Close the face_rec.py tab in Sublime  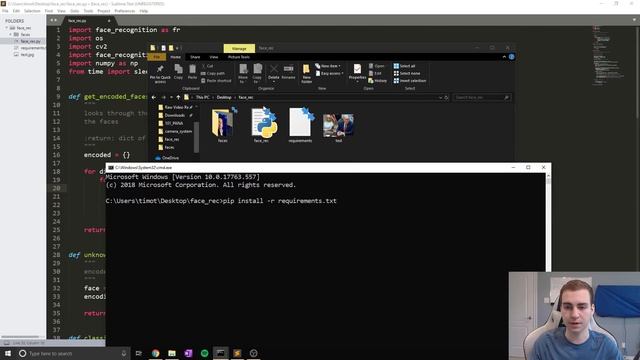(109, 21)
